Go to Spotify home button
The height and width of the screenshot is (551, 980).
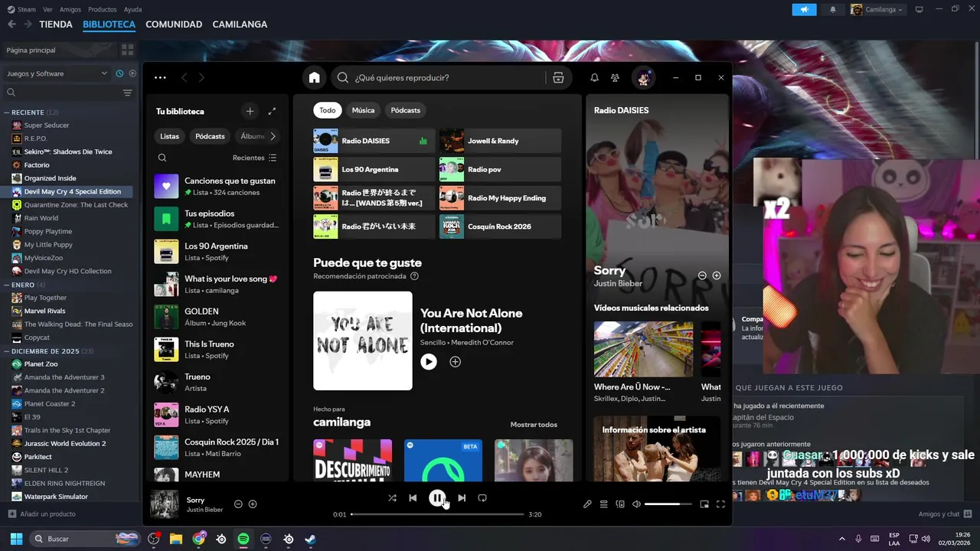click(x=314, y=77)
